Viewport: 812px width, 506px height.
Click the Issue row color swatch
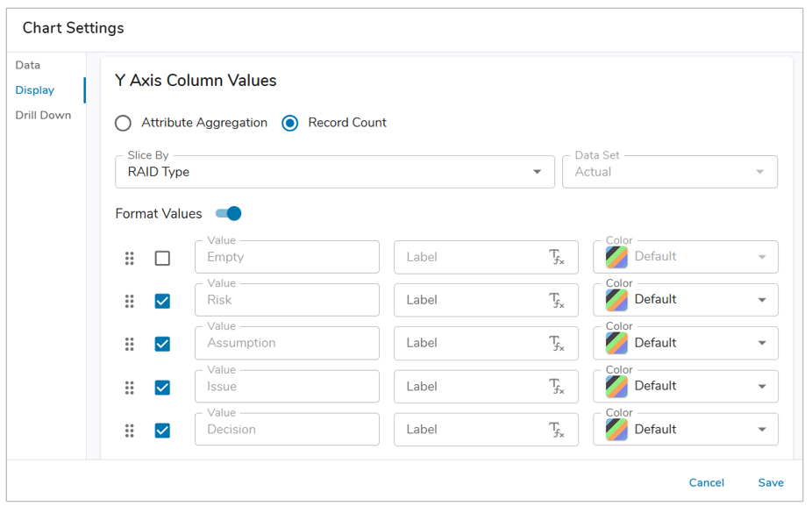[616, 386]
